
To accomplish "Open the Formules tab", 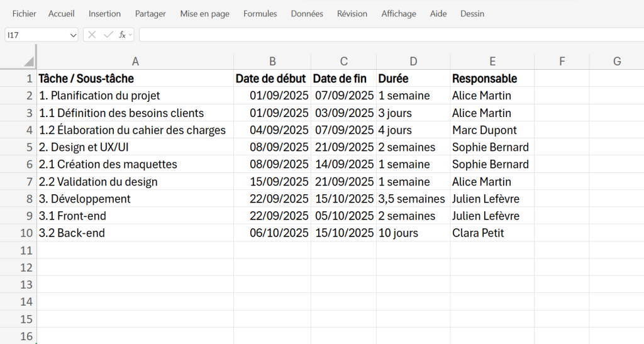I will pos(260,14).
